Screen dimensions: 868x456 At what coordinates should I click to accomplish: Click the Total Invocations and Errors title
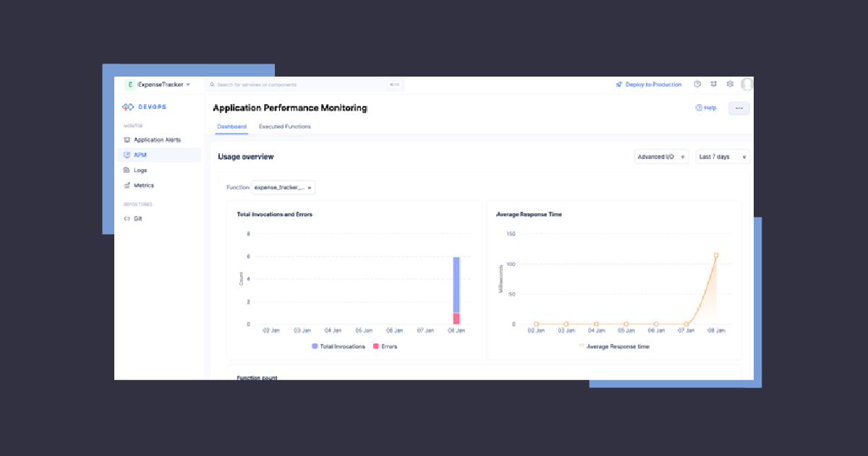pyautogui.click(x=275, y=215)
